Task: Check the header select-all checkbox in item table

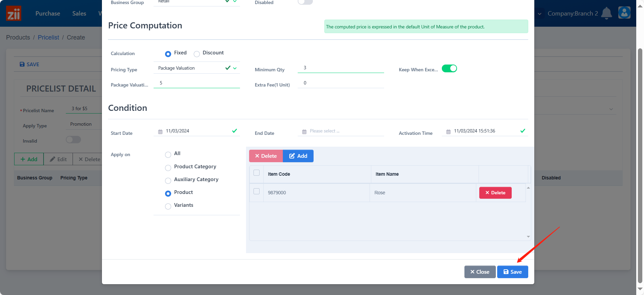Action: (257, 173)
